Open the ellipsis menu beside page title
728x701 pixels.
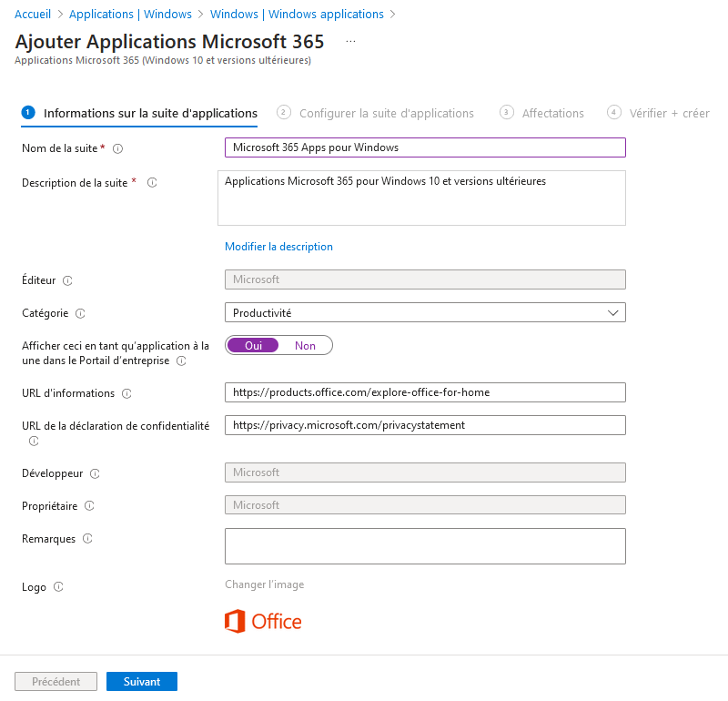[x=350, y=42]
